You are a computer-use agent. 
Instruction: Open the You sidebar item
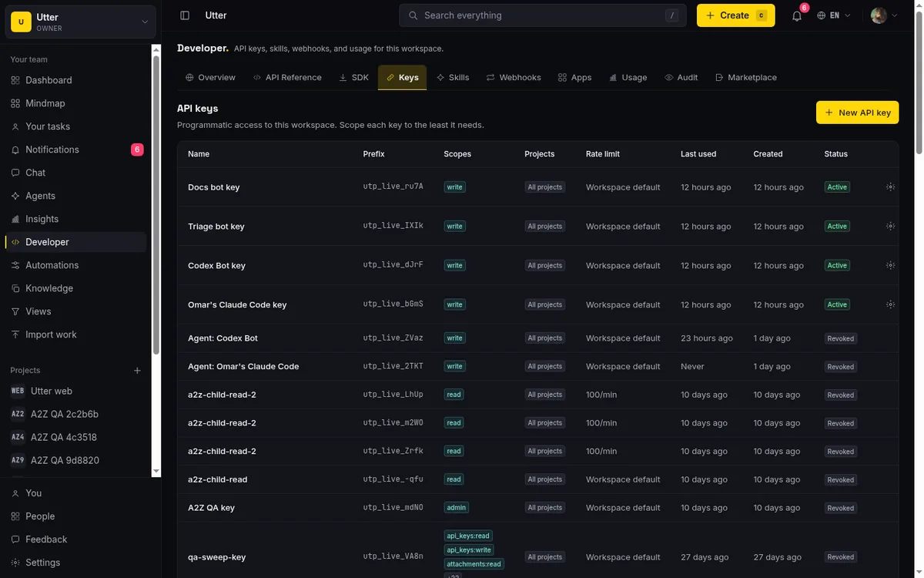80,493
